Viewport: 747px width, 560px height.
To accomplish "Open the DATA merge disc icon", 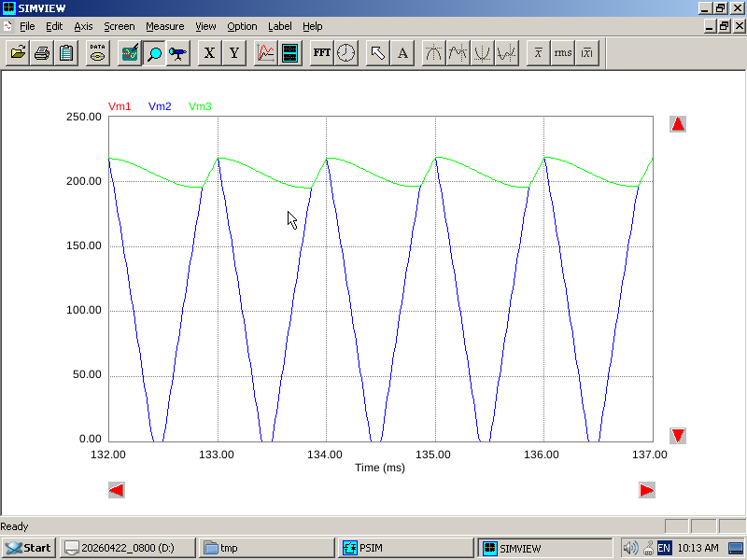I will (x=98, y=52).
